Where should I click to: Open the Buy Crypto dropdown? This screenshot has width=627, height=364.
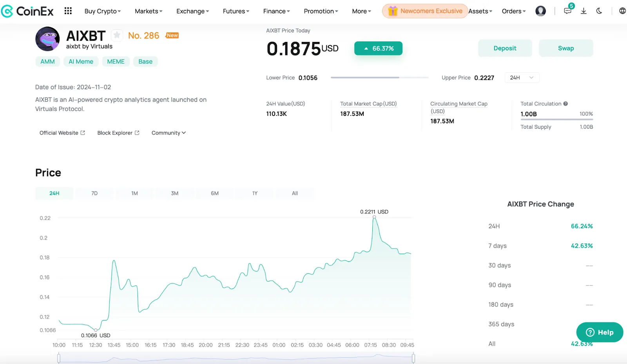[x=103, y=11]
